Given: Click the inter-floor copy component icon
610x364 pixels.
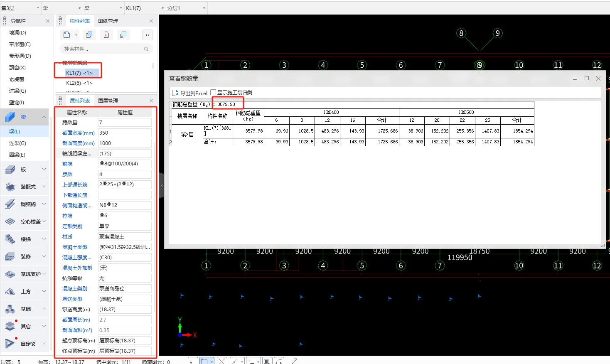Looking at the screenshot, I should pos(123,35).
